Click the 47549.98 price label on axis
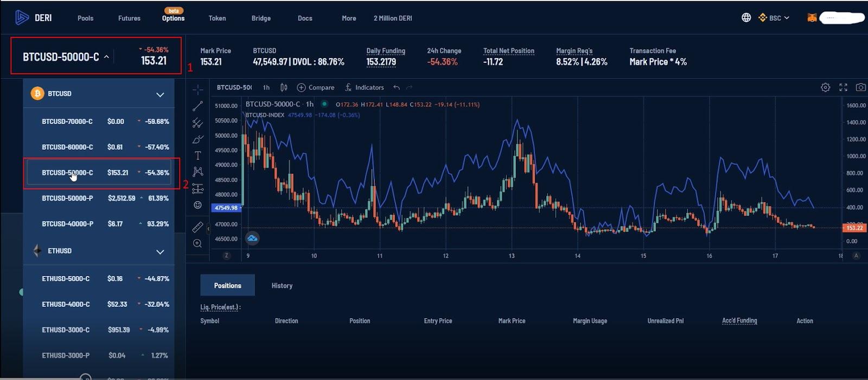The width and height of the screenshot is (868, 380). (226, 208)
